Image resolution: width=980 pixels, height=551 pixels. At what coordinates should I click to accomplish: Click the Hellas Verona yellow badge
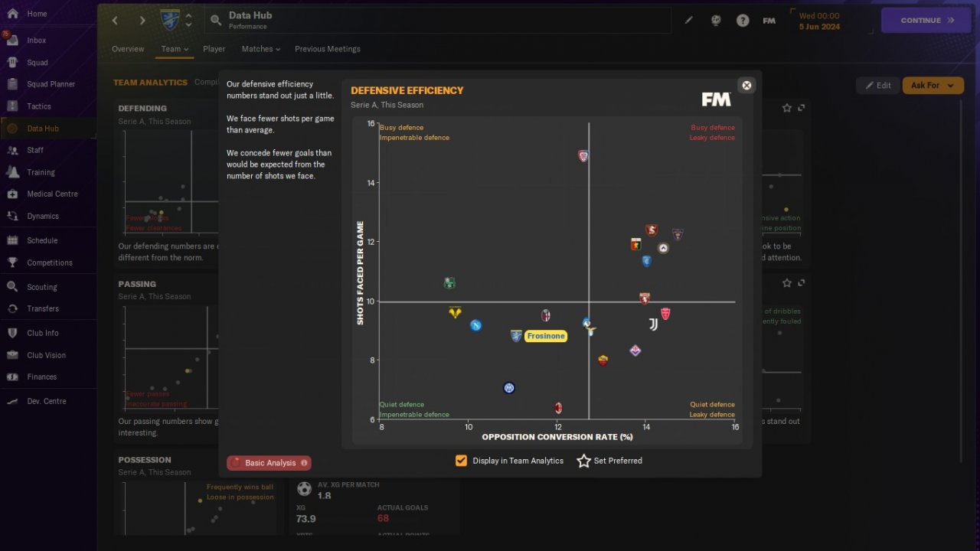[455, 312]
